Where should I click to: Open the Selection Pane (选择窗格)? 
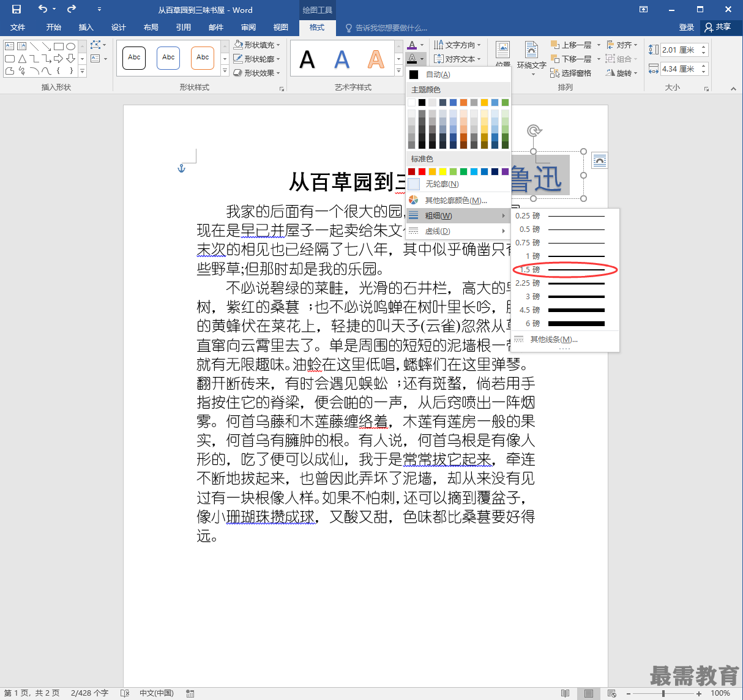tap(570, 73)
